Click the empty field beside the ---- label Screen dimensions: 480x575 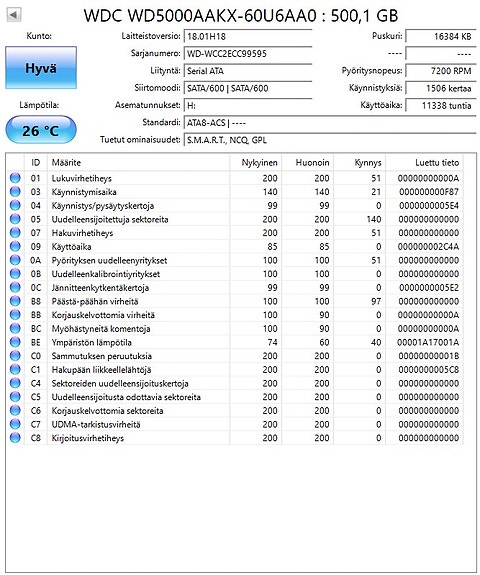coord(440,54)
